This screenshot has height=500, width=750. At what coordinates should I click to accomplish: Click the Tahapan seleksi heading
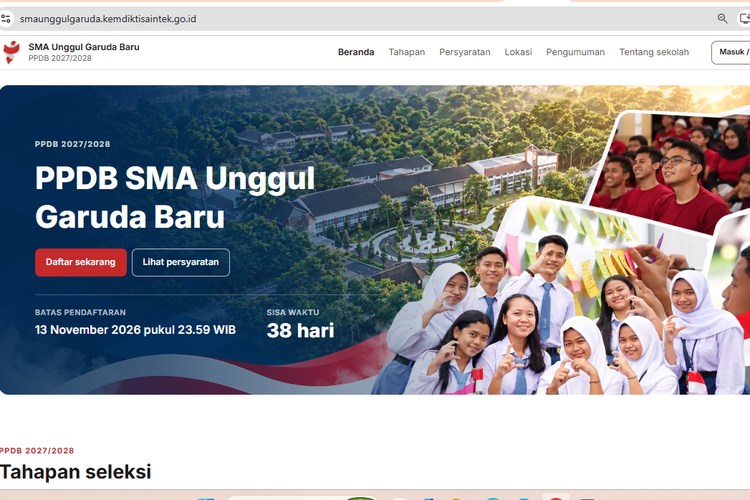(x=76, y=472)
